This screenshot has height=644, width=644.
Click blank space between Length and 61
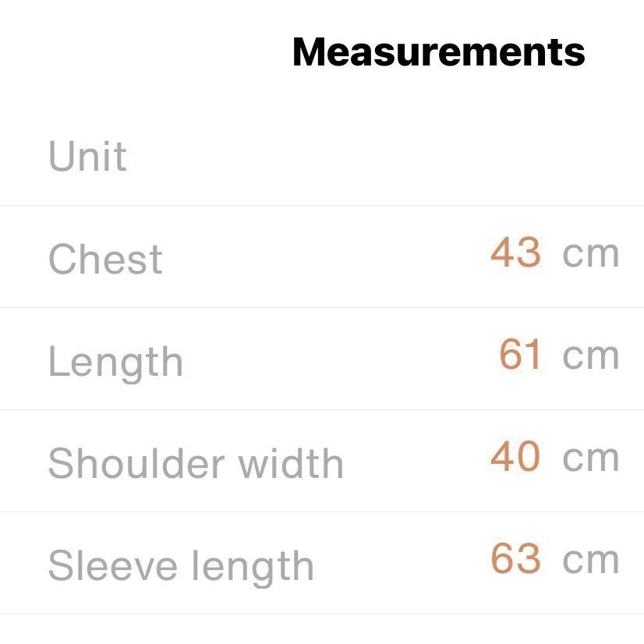coord(335,359)
